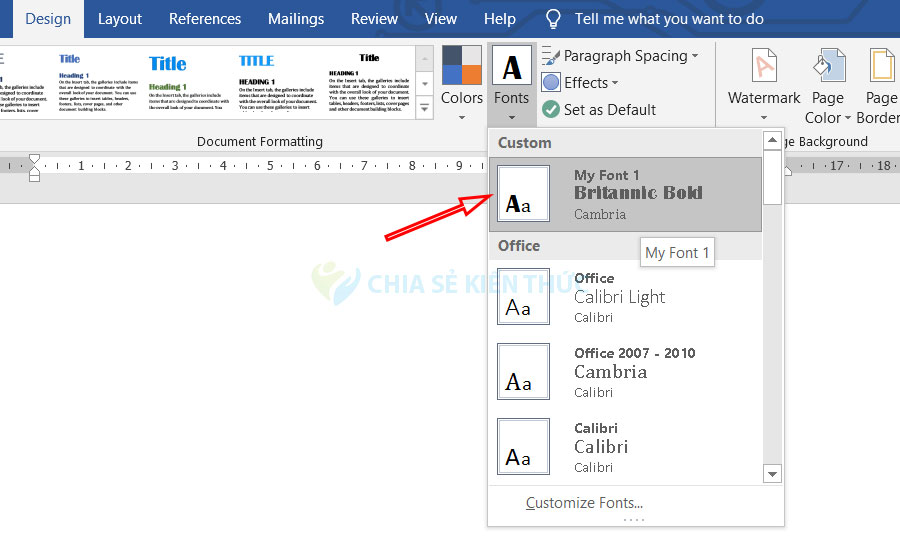The width and height of the screenshot is (900, 539).
Task: Select the My Font 1 custom theme font
Action: [x=625, y=194]
